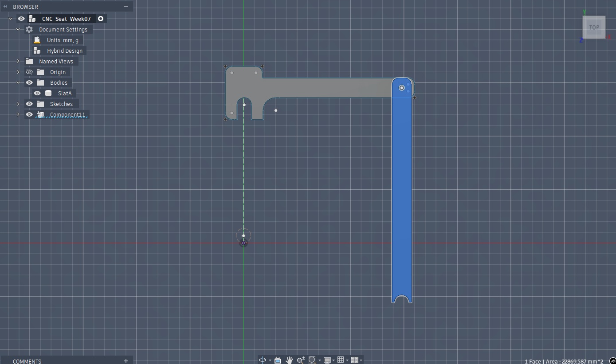Viewport: 616px width, 364px height.
Task: Select the Zoom magnifier tool
Action: 301,360
